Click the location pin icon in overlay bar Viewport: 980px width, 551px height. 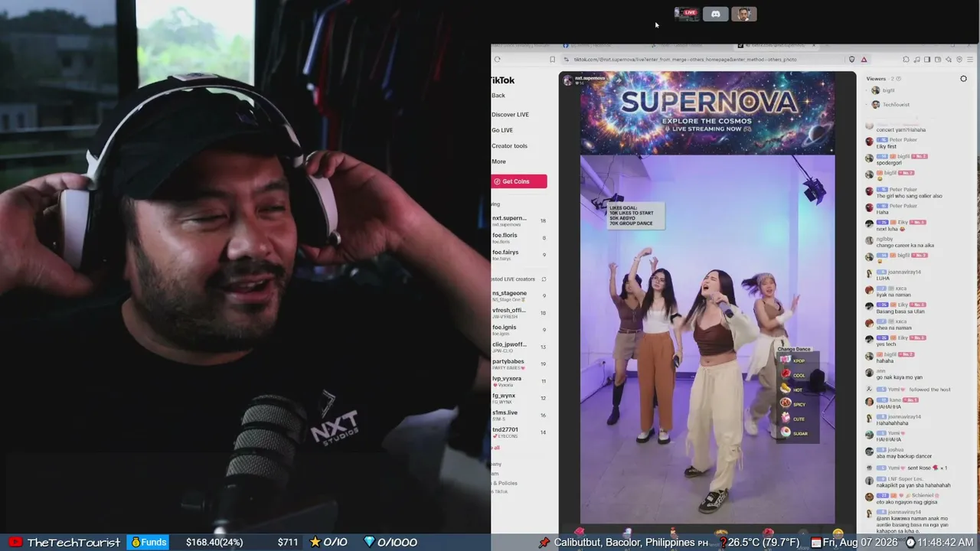(544, 542)
